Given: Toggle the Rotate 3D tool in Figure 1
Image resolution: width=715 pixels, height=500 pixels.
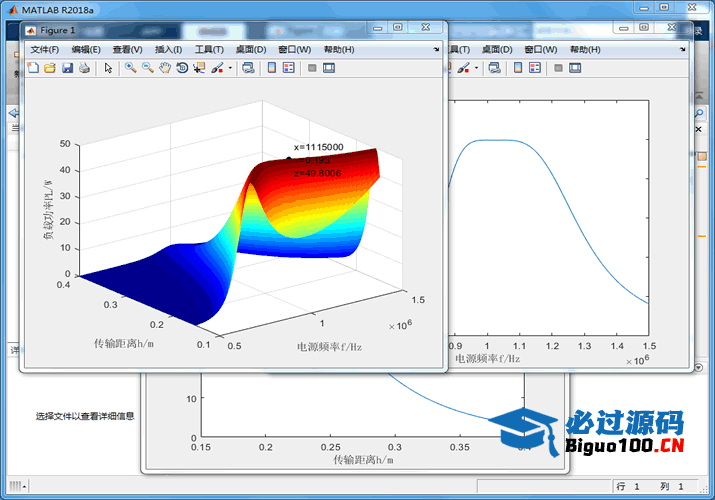Looking at the screenshot, I should click(182, 68).
